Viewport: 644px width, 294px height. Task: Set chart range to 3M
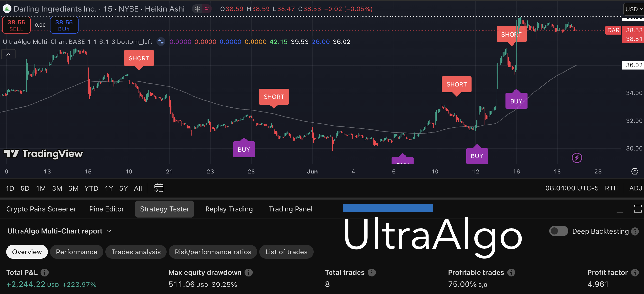pos(57,188)
